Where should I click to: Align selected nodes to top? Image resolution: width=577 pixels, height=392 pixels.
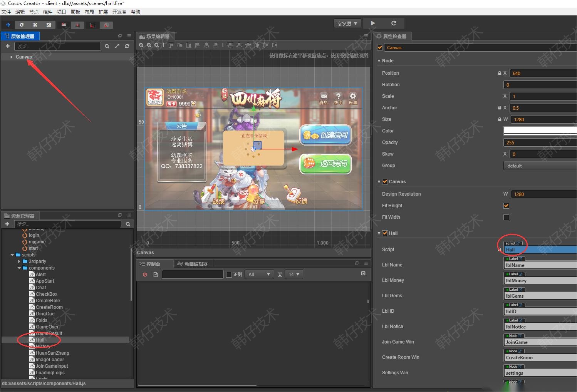point(171,45)
